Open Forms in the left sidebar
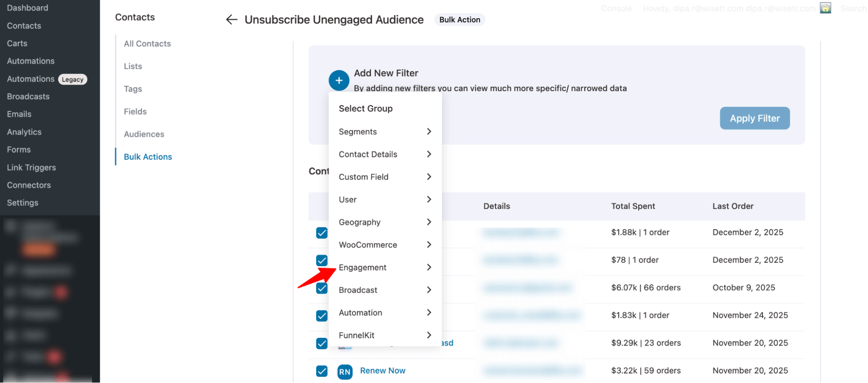The width and height of the screenshot is (868, 383). tap(19, 150)
